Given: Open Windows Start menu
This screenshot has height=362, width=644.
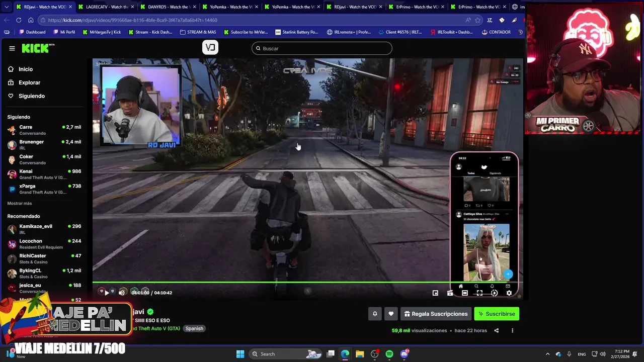Looking at the screenshot, I should click(240, 354).
